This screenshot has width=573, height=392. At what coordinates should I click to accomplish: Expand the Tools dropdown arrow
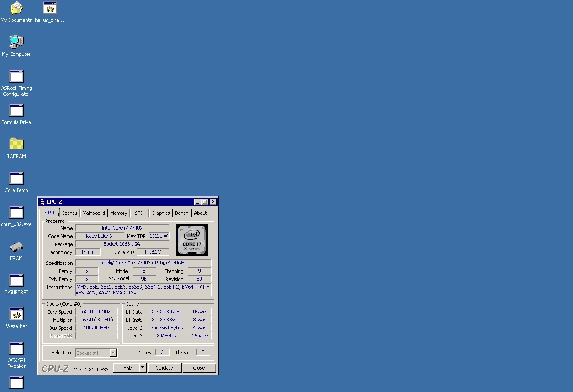click(143, 368)
